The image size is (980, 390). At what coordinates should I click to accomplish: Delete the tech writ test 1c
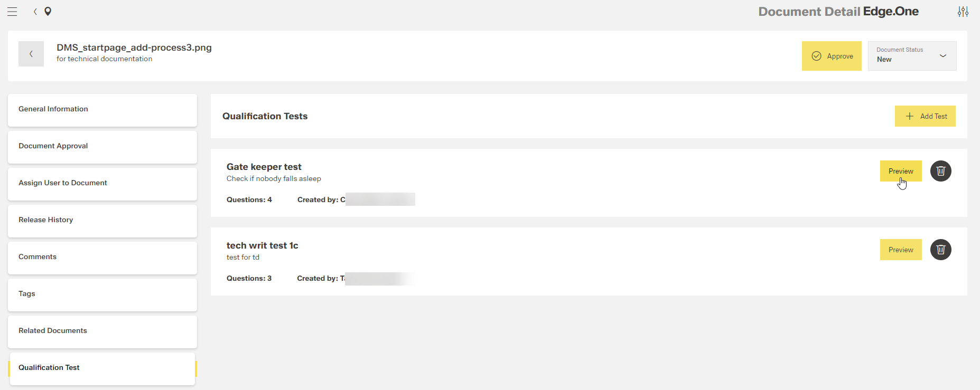pyautogui.click(x=940, y=250)
